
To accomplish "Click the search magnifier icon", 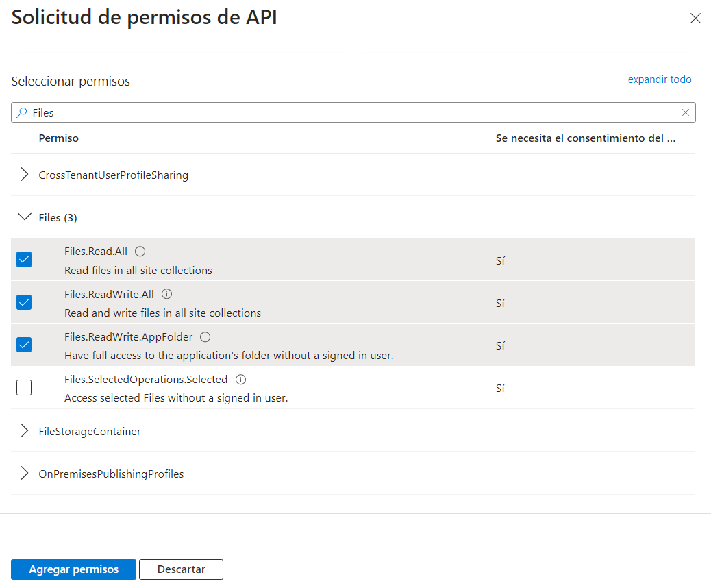I will [x=22, y=112].
